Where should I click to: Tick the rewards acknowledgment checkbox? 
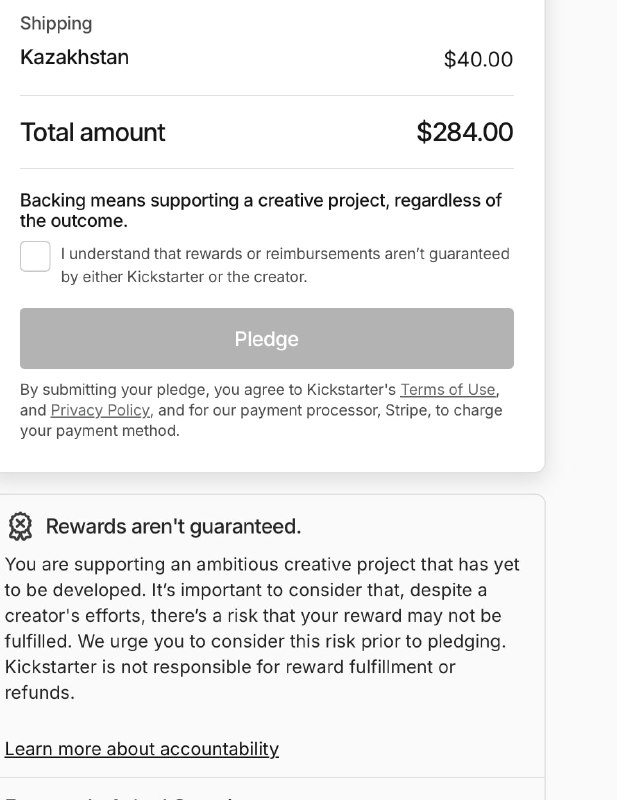[35, 256]
